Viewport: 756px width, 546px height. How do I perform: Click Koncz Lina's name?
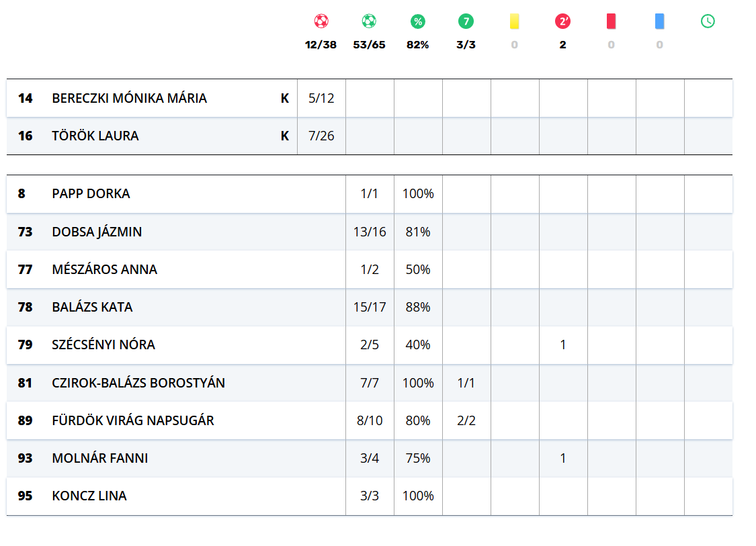click(89, 496)
